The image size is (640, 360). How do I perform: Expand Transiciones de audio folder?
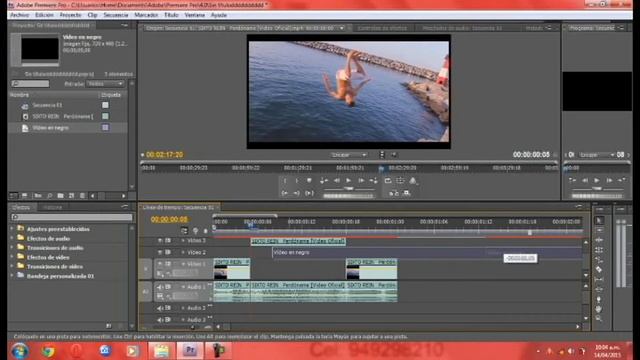[12, 247]
